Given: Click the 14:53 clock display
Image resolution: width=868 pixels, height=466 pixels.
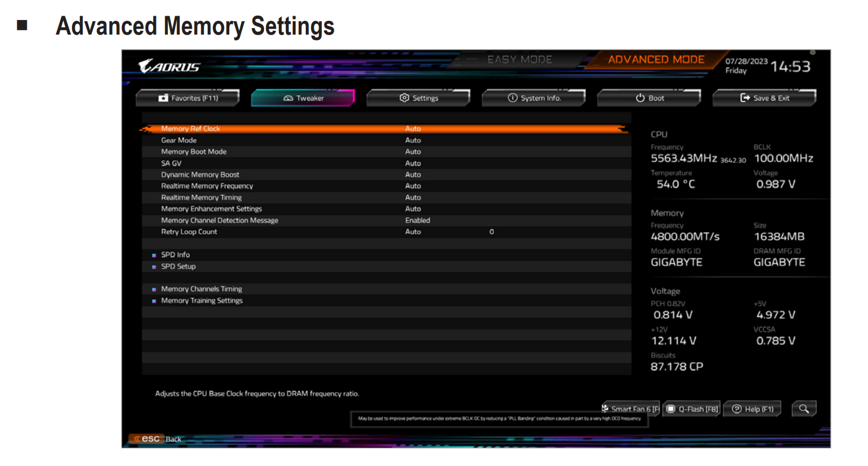Looking at the screenshot, I should [x=791, y=66].
